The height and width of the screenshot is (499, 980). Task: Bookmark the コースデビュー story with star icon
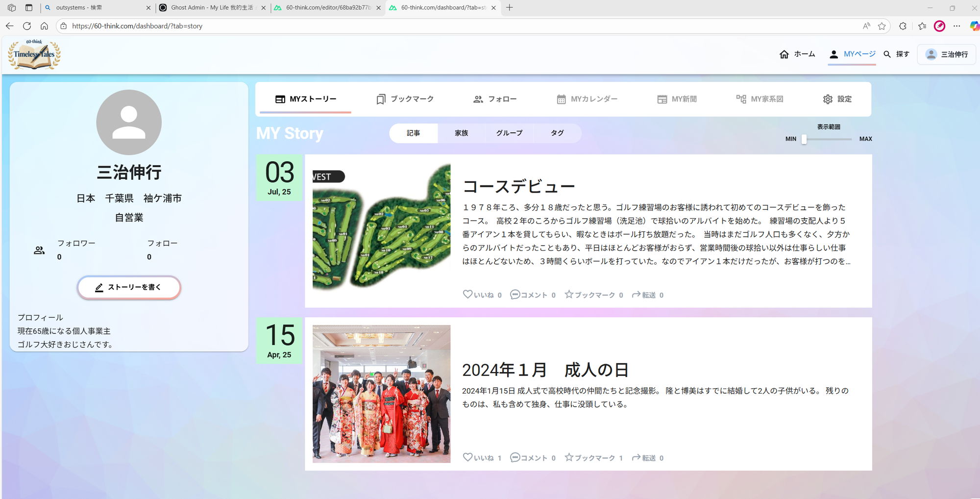(569, 294)
